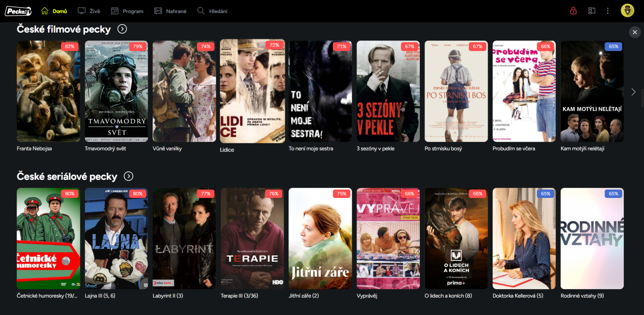The height and width of the screenshot is (315, 644).
Task: Open the Terapie series poster
Action: tap(252, 239)
